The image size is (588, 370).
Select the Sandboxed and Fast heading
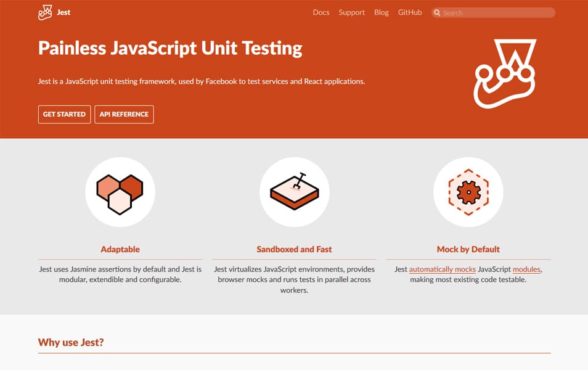pos(294,249)
